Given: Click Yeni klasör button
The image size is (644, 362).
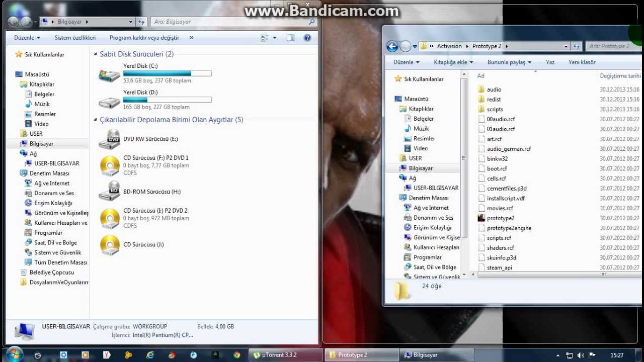Looking at the screenshot, I should pyautogui.click(x=582, y=62).
